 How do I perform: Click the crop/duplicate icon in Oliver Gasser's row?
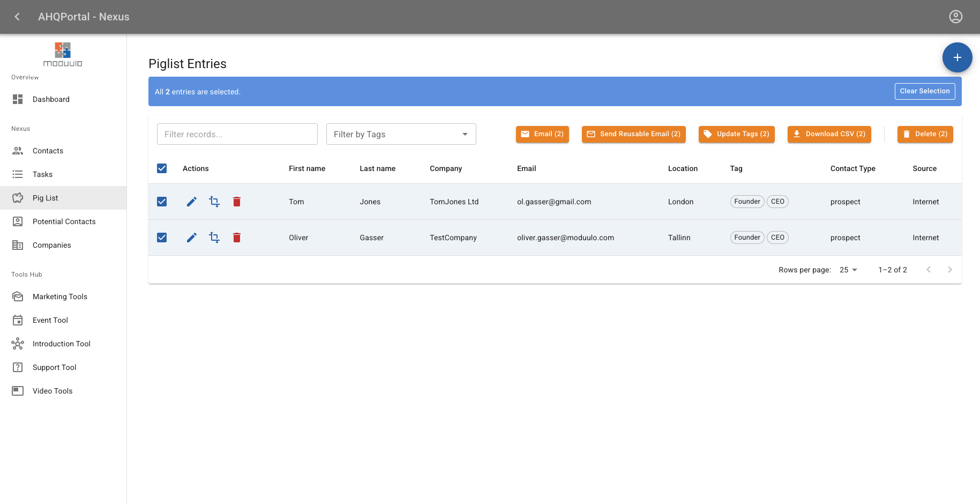[x=214, y=237]
